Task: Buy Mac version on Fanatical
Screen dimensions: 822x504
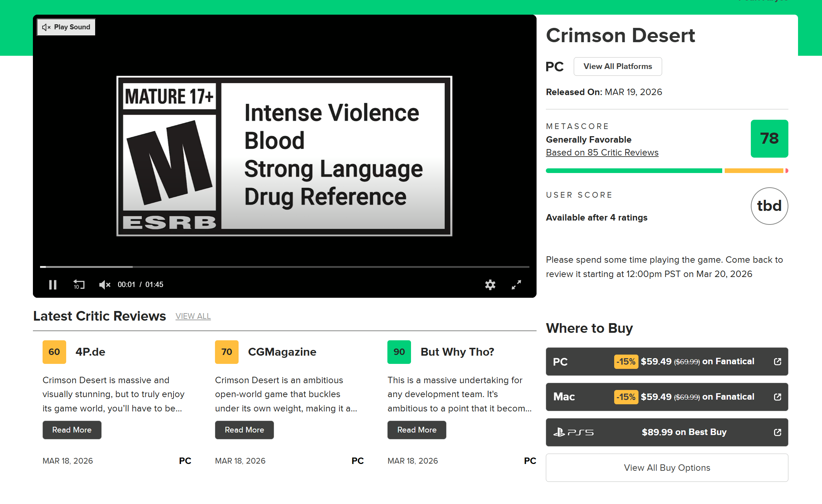Action: [667, 397]
